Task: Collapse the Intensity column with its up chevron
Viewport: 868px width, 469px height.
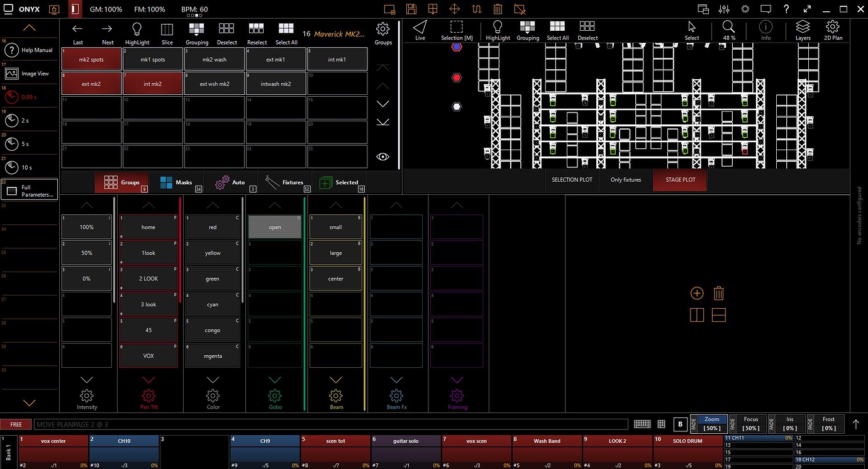Action: click(87, 205)
